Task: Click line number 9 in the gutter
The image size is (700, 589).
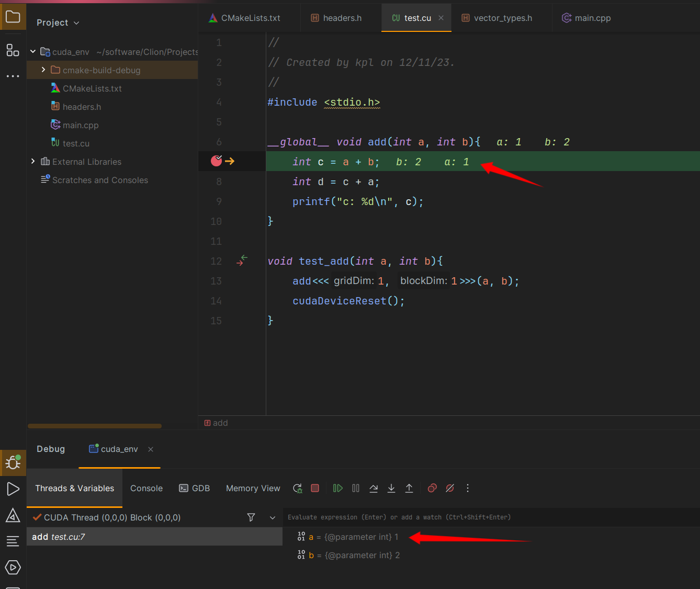Action: point(219,201)
